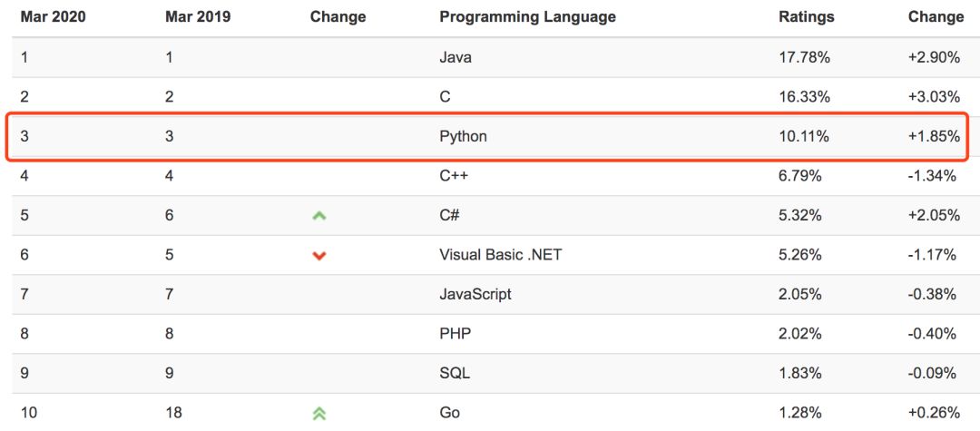Click the Mar 2019 column header
The image size is (980, 431).
click(x=198, y=17)
